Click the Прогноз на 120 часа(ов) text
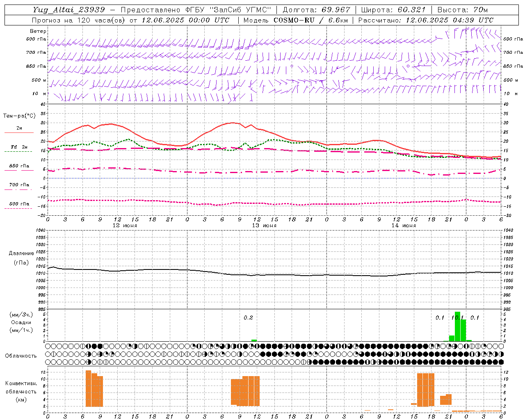The image size is (525, 420). [x=79, y=20]
